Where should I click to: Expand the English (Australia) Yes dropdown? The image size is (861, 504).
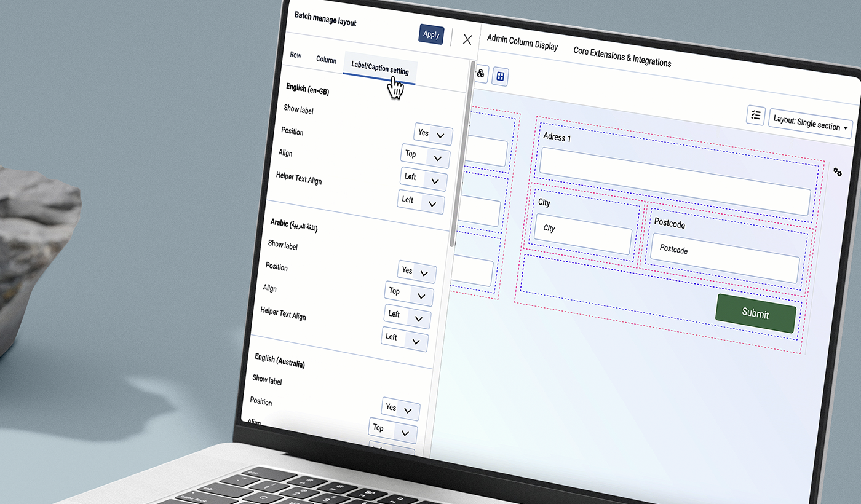click(x=400, y=408)
